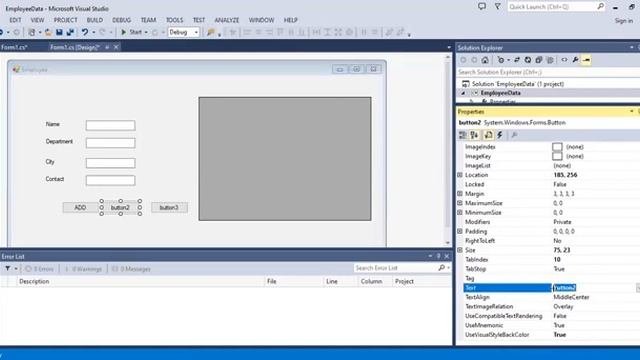
Task: Click the Refresh icon in Solution Explorer
Action: (528, 60)
